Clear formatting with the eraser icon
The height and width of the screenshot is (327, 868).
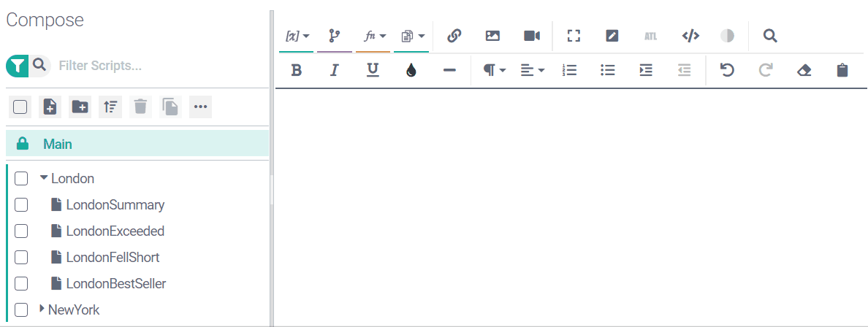pyautogui.click(x=804, y=70)
